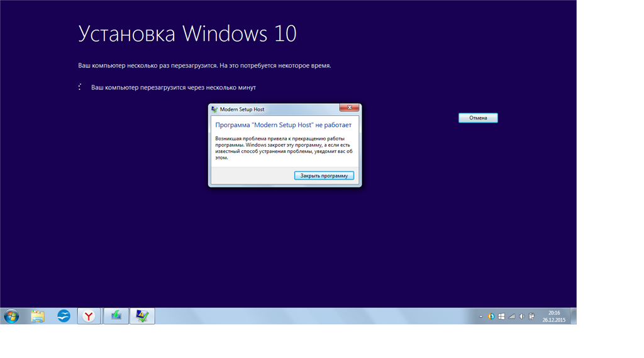Screen dimensions: 644x358
Task: Click the power plug tray icon
Action: (531, 316)
